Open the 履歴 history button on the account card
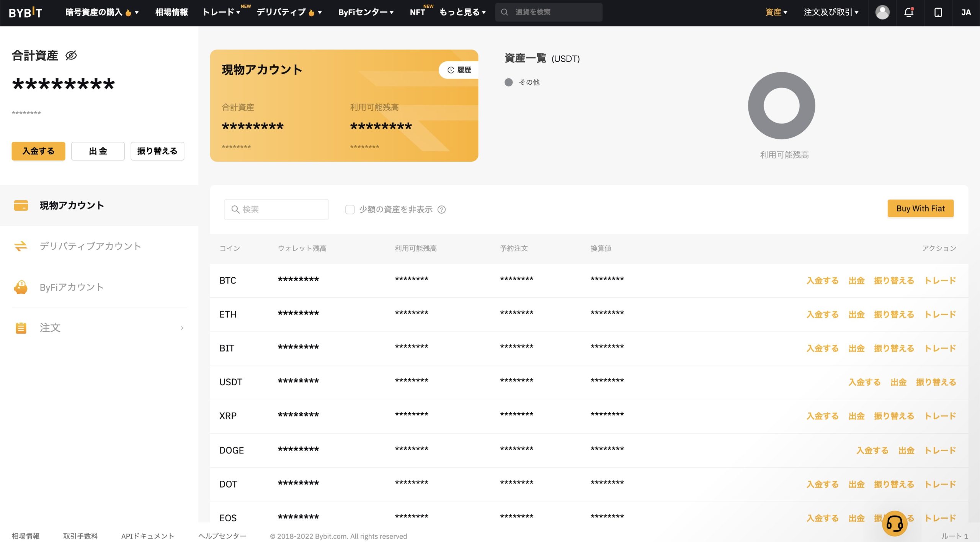980x542 pixels. pos(459,70)
